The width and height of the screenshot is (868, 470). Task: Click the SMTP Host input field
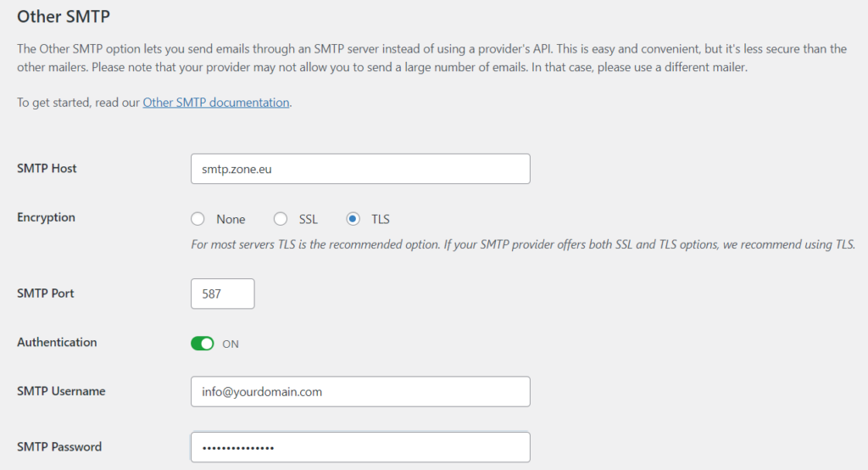[x=360, y=169]
